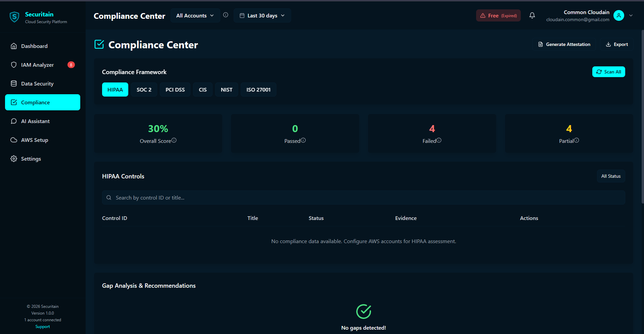The height and width of the screenshot is (334, 644).
Task: Click the Overall Score info icon
Action: pyautogui.click(x=174, y=140)
